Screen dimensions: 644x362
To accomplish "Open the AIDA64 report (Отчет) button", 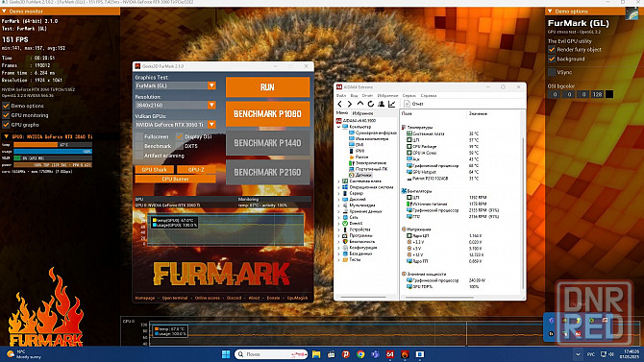I will tap(413, 104).
